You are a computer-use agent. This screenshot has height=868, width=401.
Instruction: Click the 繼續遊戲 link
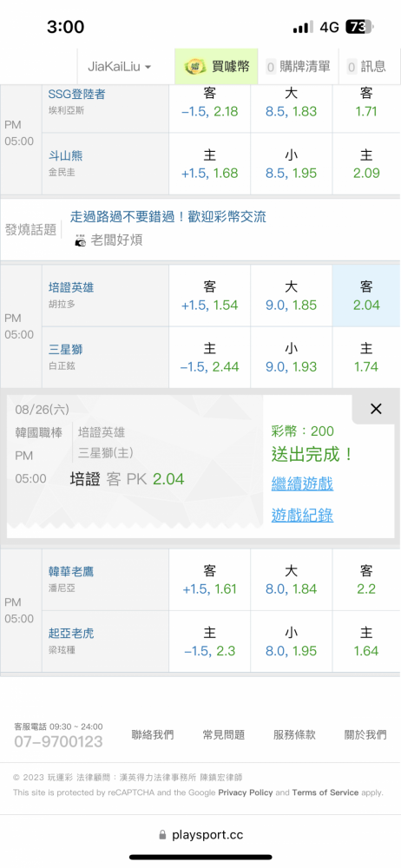coord(302,483)
